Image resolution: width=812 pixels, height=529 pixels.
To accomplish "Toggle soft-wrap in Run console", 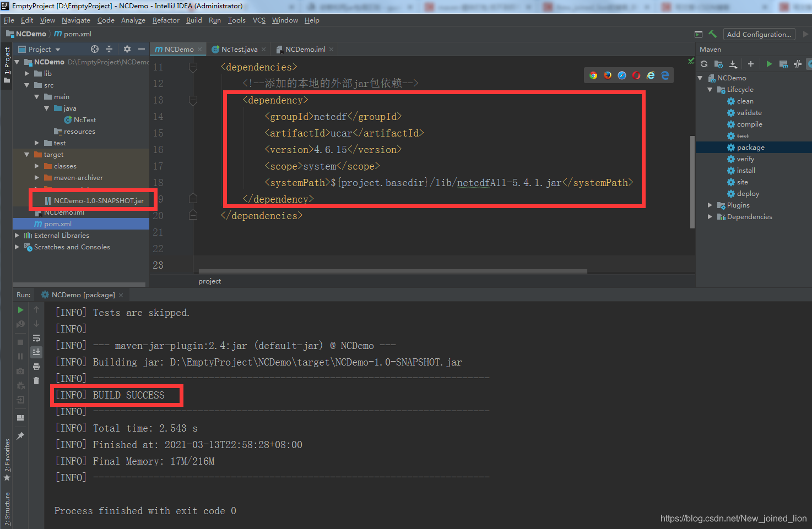I will pos(36,338).
